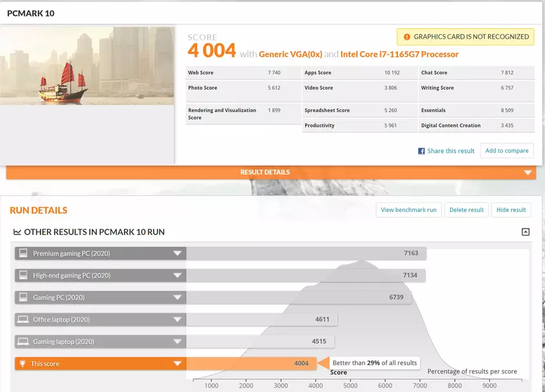Expand the Gaming PC (2020) dropdown arrow
This screenshot has width=545, height=392.
[x=177, y=298]
